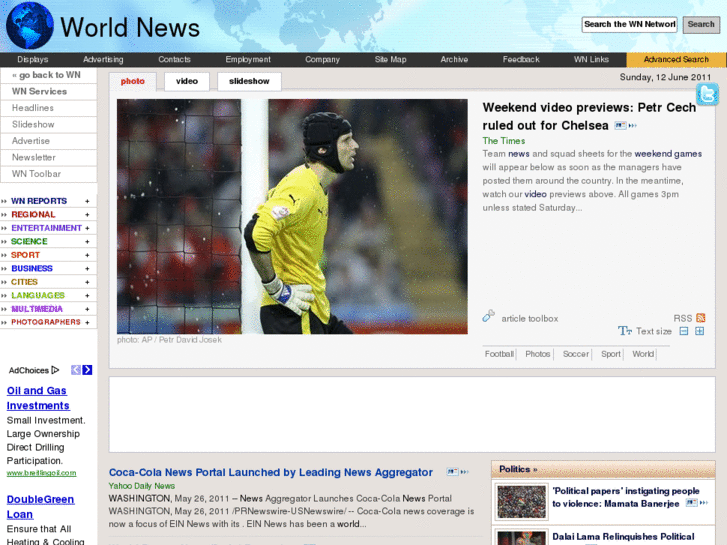Open Contacts in the top menu

(x=174, y=59)
